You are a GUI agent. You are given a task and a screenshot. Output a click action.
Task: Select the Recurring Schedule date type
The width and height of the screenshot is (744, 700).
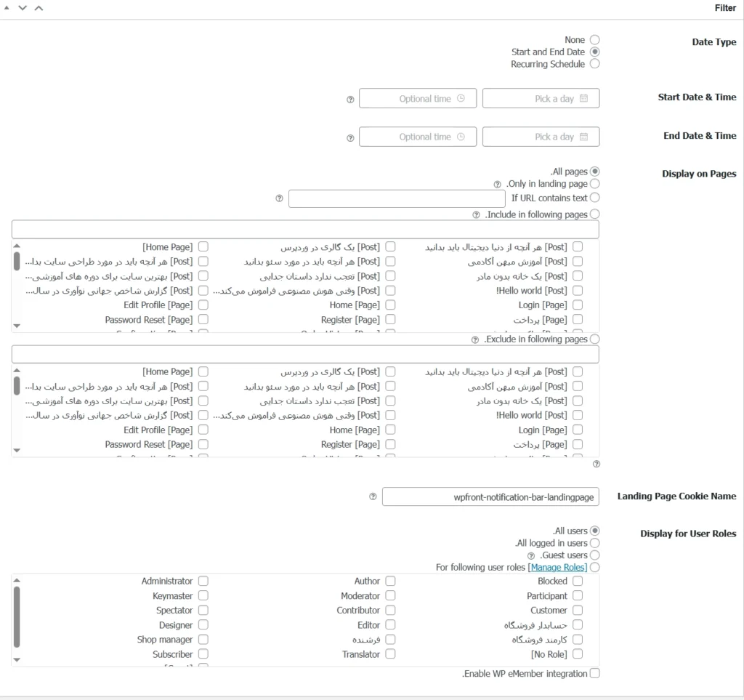595,64
